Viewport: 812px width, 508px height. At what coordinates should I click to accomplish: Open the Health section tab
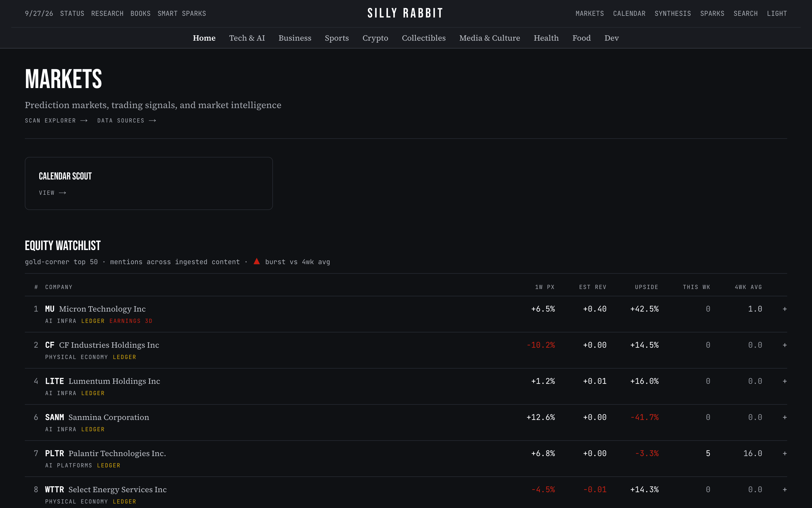pyautogui.click(x=546, y=38)
